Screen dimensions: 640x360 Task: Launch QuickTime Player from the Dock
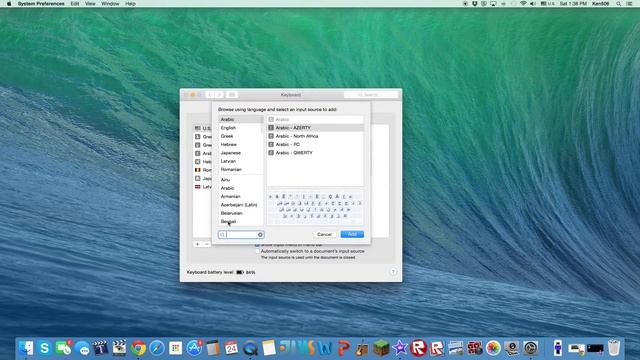tap(250, 348)
